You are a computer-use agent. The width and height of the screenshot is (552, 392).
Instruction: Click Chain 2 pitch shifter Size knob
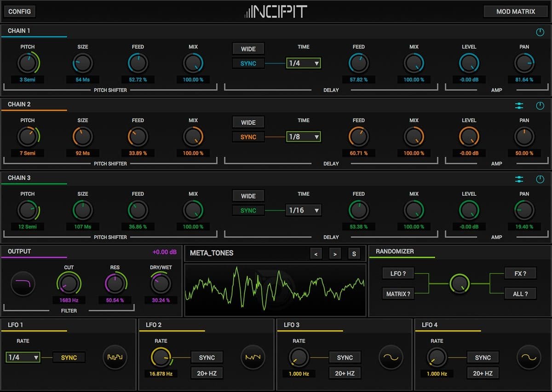[x=83, y=137]
